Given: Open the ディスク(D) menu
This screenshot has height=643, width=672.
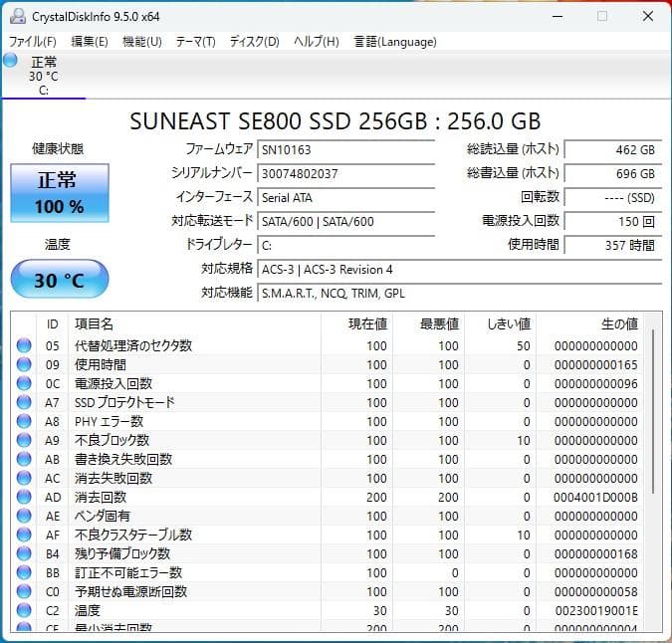Looking at the screenshot, I should point(255,42).
